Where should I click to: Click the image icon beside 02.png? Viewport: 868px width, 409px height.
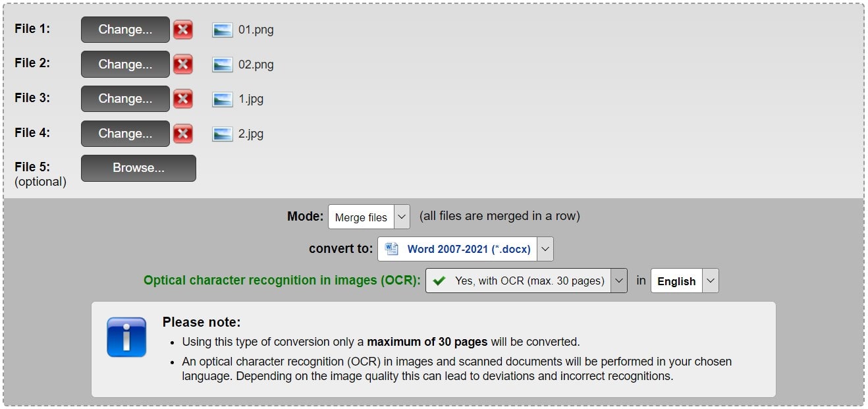[223, 65]
